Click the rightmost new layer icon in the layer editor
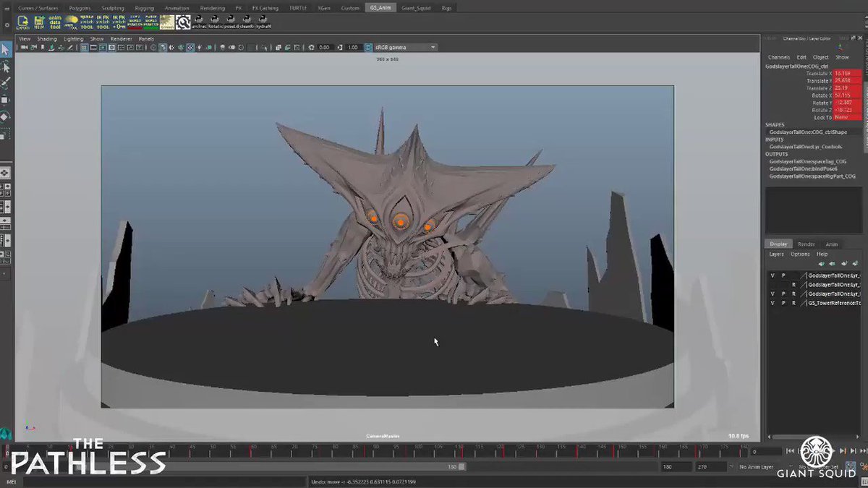 [856, 264]
